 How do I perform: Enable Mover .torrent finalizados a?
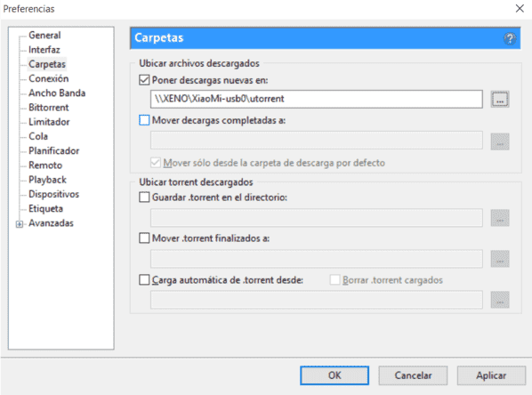[144, 238]
